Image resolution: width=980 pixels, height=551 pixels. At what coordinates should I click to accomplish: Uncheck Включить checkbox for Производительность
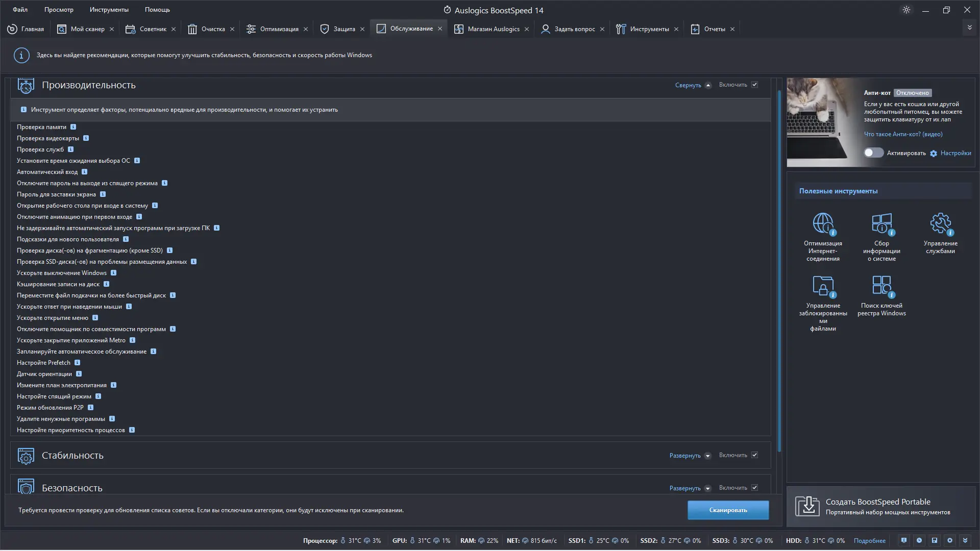point(754,85)
